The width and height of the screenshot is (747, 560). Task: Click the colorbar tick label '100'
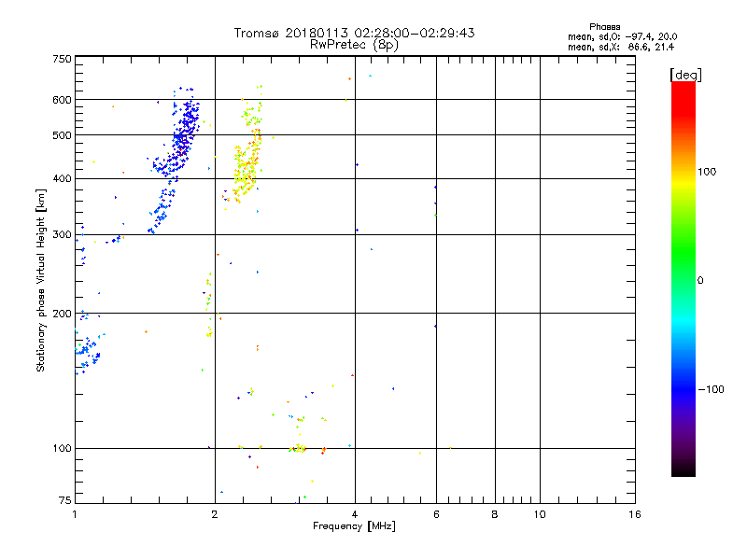(x=707, y=172)
